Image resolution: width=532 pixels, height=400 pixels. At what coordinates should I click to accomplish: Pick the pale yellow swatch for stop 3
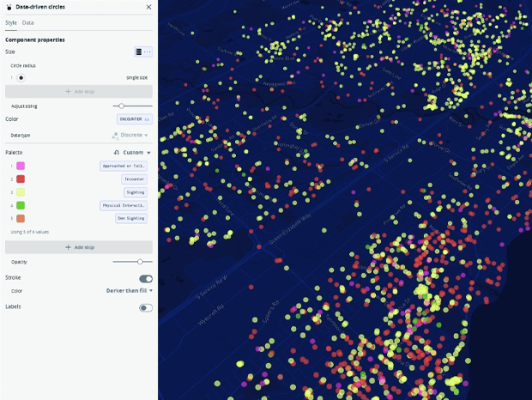coord(21,192)
